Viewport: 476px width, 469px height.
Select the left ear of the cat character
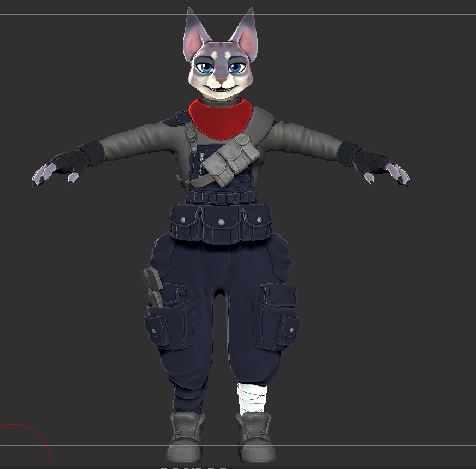(x=247, y=30)
